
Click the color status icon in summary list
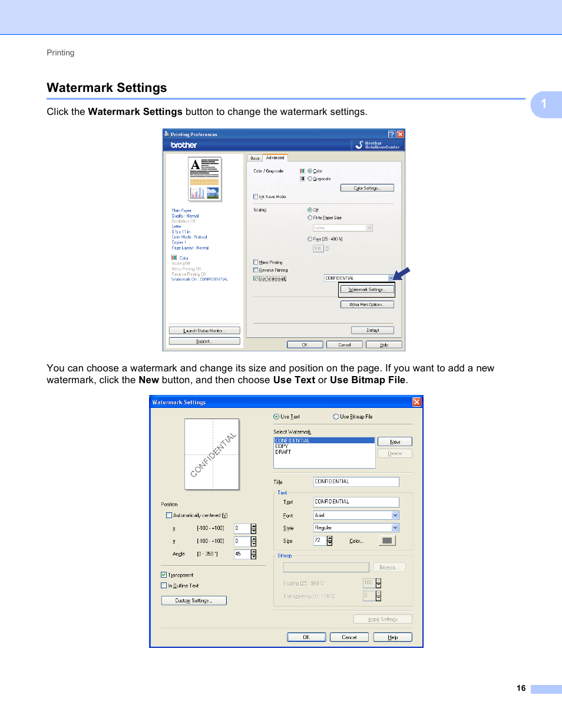[x=174, y=258]
